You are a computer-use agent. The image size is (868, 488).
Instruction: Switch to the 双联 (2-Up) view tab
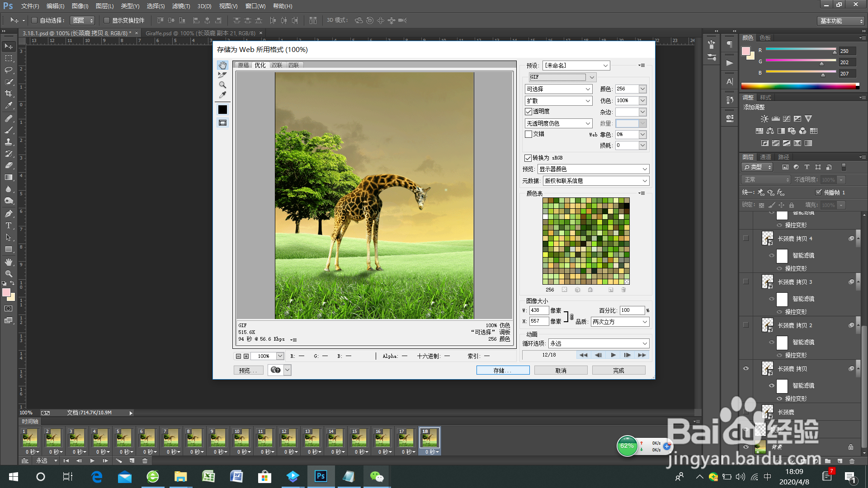277,65
